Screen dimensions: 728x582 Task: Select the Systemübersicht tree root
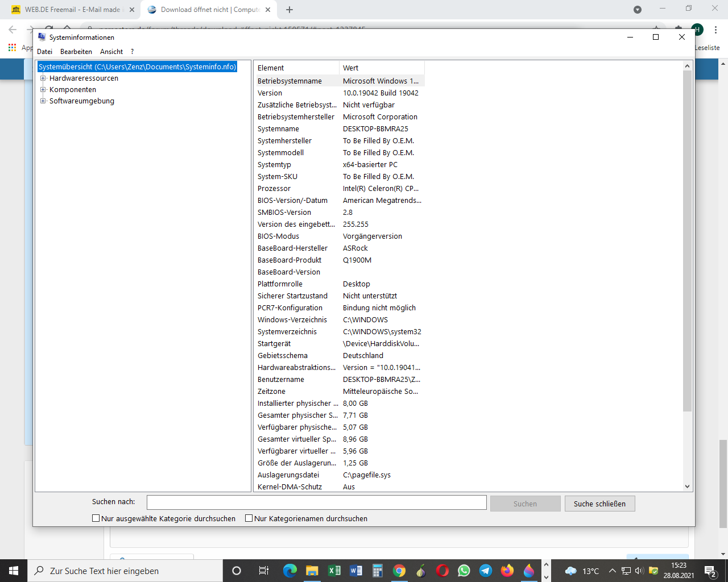tap(137, 67)
